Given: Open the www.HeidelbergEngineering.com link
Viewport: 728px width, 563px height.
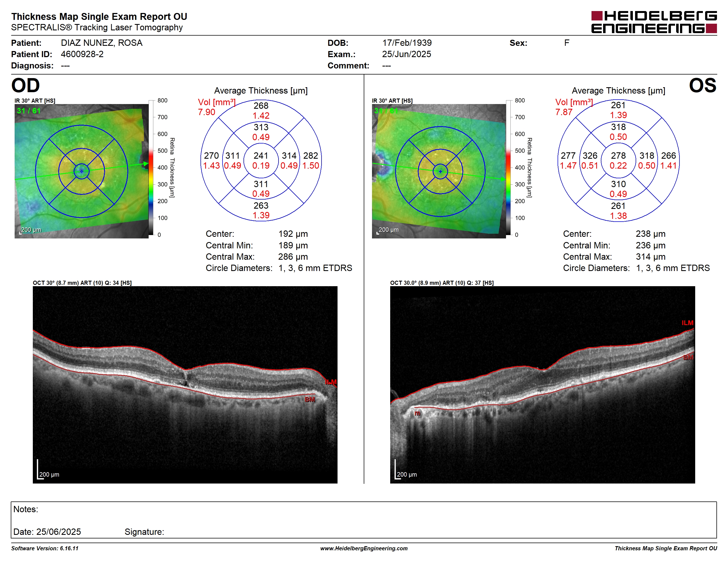Looking at the screenshot, I should point(364,548).
